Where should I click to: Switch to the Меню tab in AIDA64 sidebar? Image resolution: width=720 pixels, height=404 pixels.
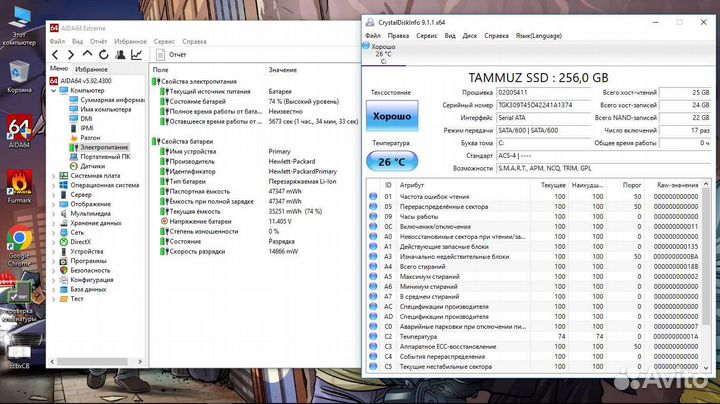point(59,68)
